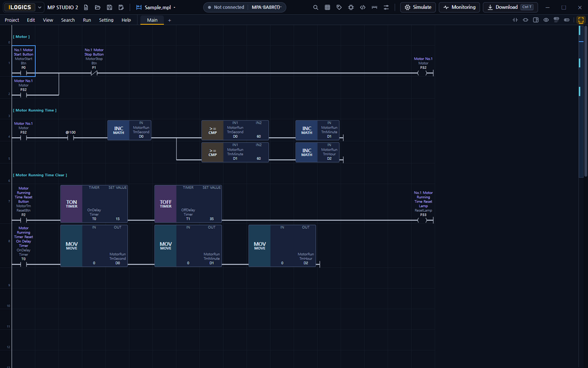Select the contact symbol tool icon

point(515,20)
